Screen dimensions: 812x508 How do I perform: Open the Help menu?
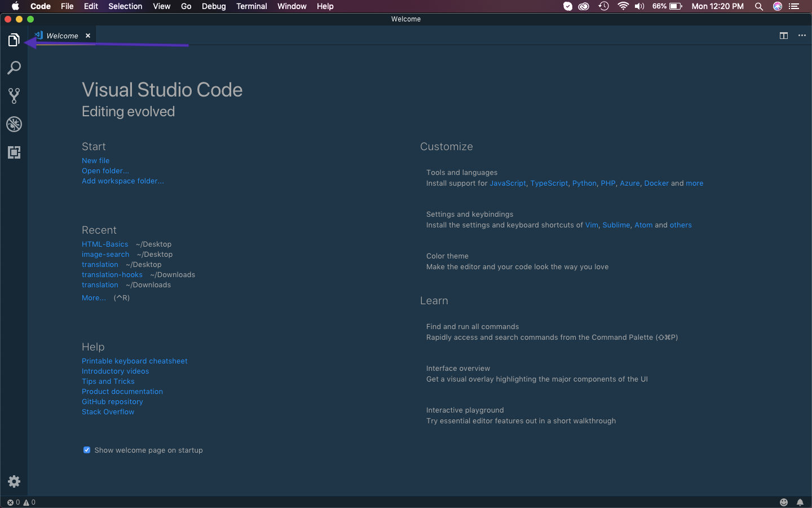click(x=325, y=6)
